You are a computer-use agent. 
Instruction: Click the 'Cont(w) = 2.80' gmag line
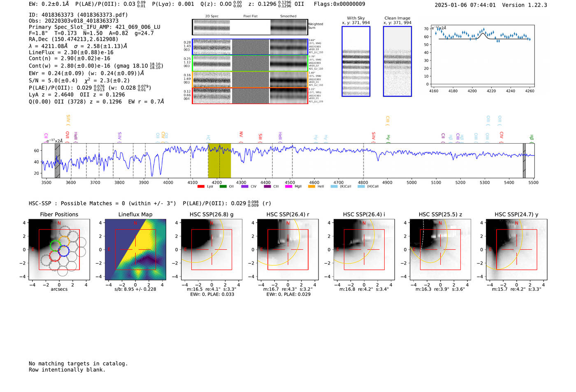pos(96,66)
